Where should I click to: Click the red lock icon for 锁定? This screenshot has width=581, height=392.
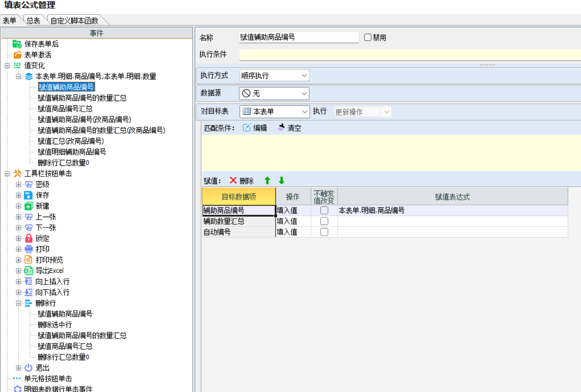(28, 238)
